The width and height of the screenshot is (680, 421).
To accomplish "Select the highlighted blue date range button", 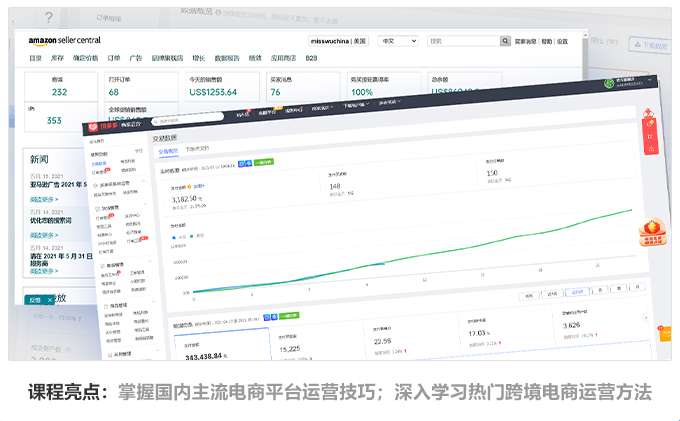I will (577, 292).
